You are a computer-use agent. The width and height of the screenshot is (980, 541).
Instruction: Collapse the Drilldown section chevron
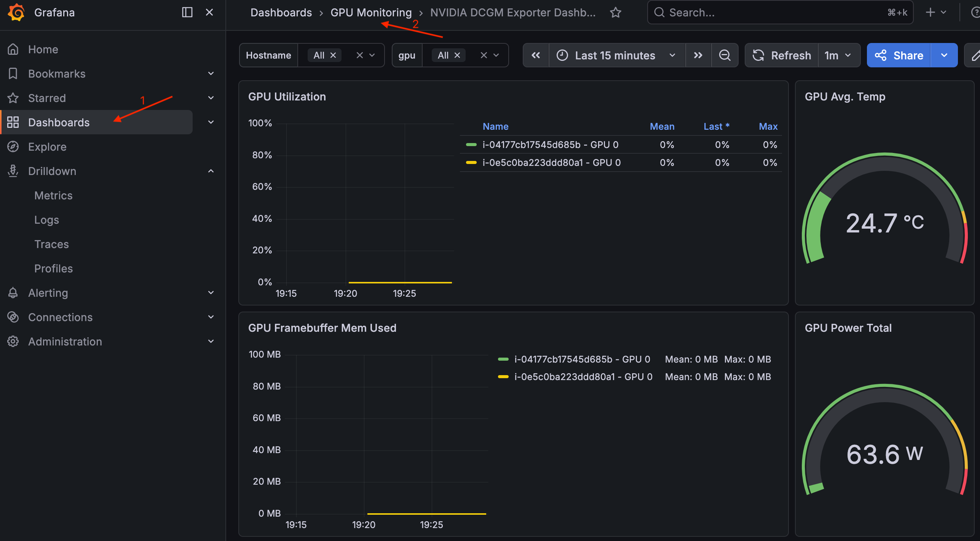pyautogui.click(x=211, y=171)
